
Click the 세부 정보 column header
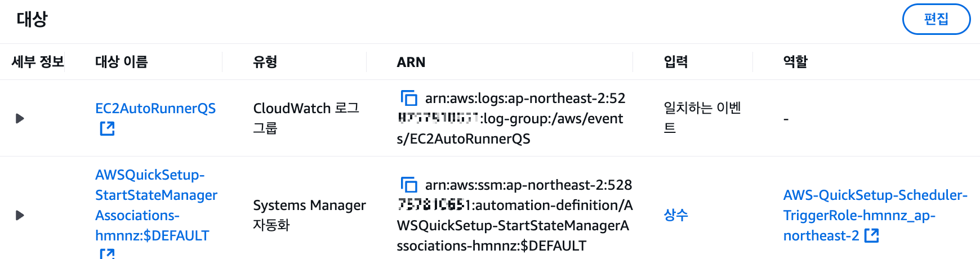click(38, 62)
